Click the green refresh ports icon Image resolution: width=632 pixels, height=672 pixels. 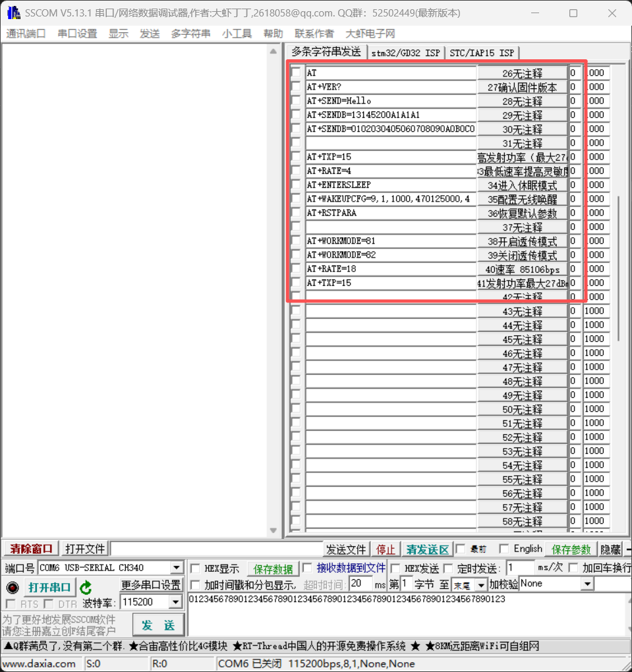86,587
